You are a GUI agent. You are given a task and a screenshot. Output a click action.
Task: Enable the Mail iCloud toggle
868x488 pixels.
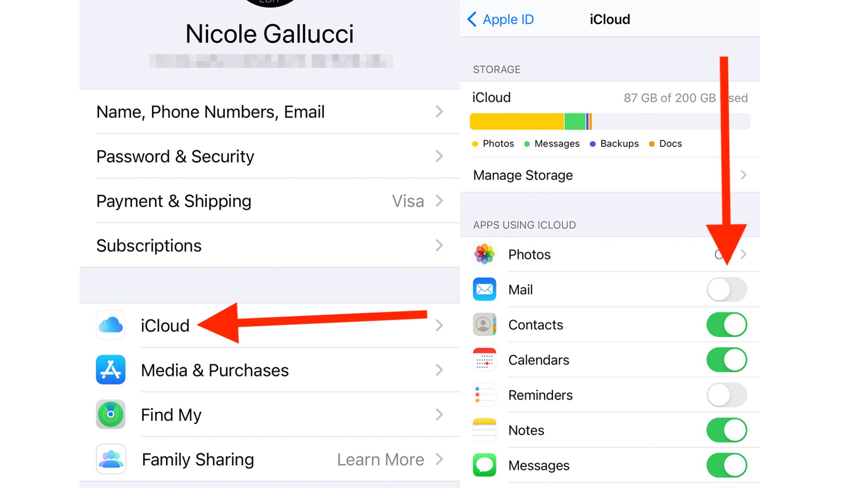coord(727,289)
